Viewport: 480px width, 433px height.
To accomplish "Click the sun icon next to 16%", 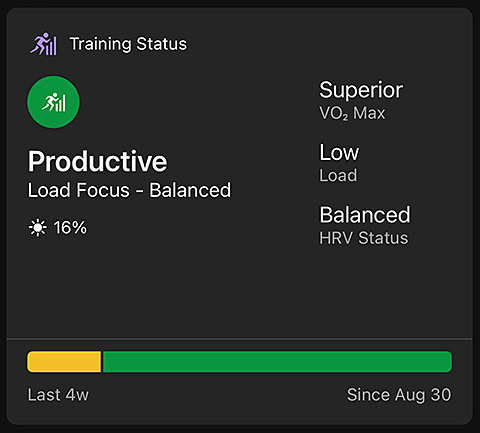I will 38,228.
